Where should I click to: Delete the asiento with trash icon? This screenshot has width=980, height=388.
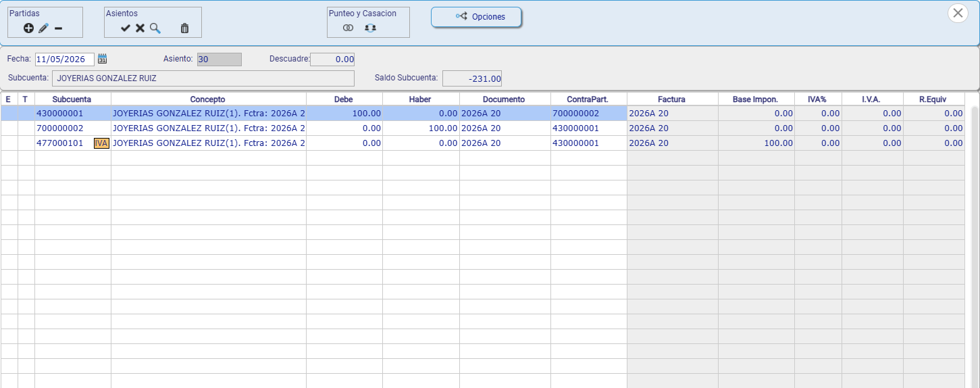click(184, 28)
